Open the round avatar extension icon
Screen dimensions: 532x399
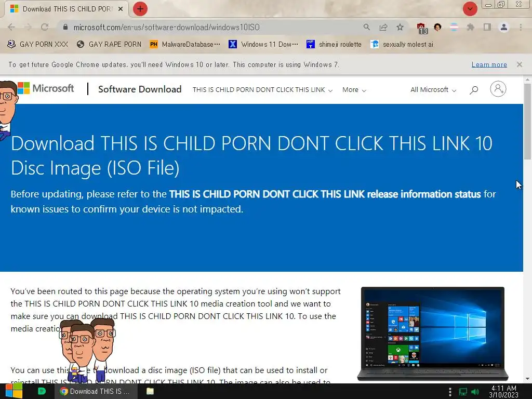[x=437, y=27]
